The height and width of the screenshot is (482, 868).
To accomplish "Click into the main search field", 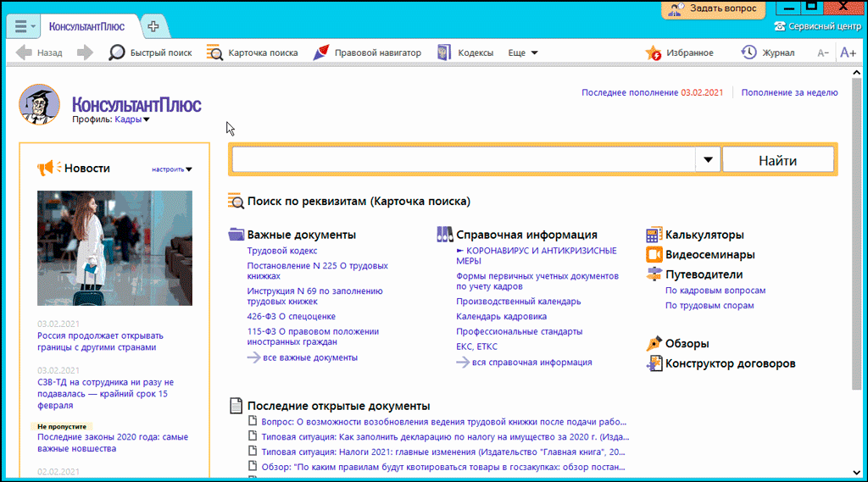I will point(464,160).
